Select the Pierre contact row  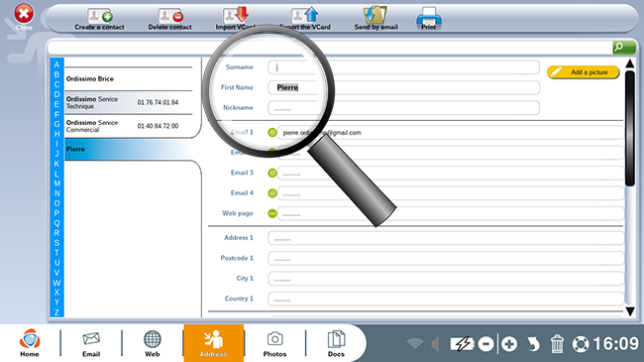129,150
